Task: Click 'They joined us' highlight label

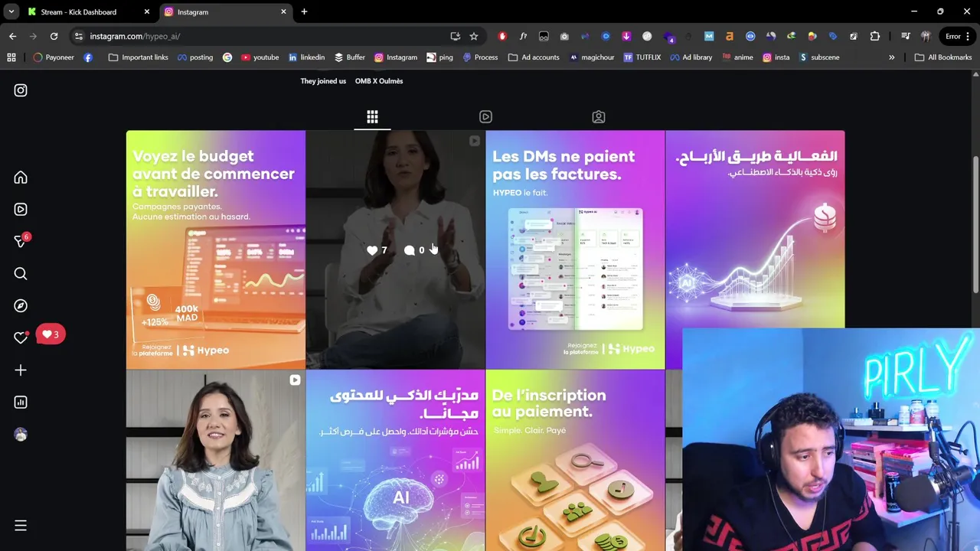Action: [x=323, y=81]
